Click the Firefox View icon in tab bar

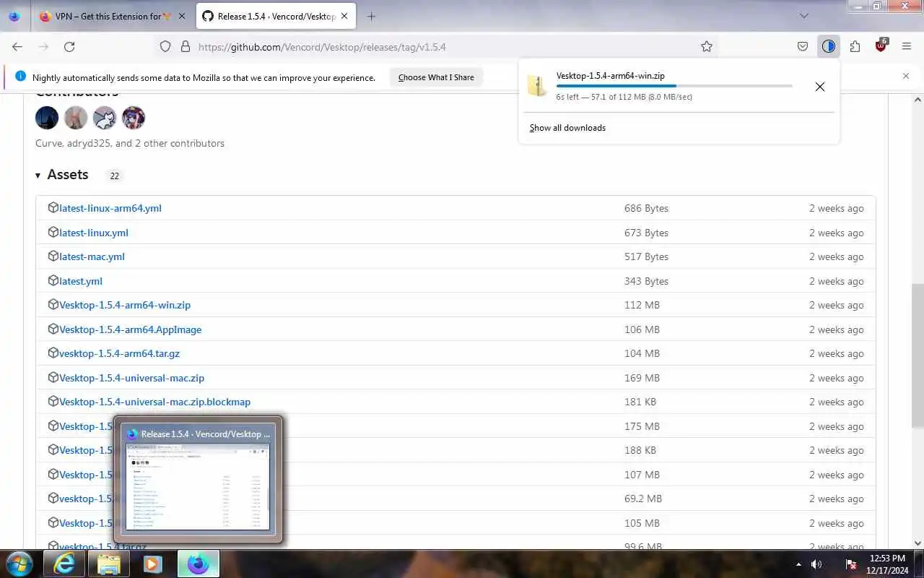[14, 16]
